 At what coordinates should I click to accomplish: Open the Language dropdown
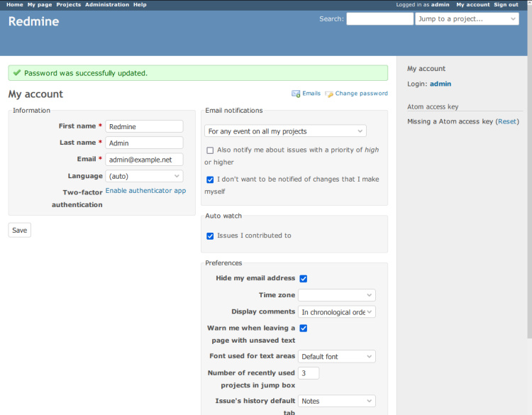[144, 176]
